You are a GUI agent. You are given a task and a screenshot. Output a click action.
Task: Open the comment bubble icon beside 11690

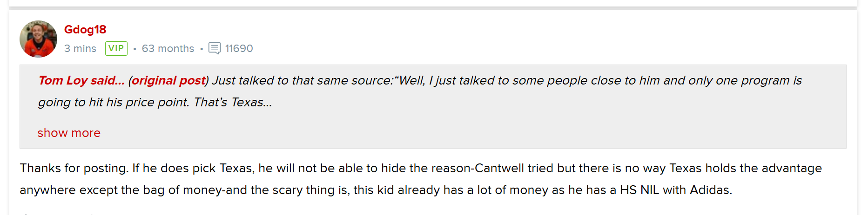(x=215, y=48)
